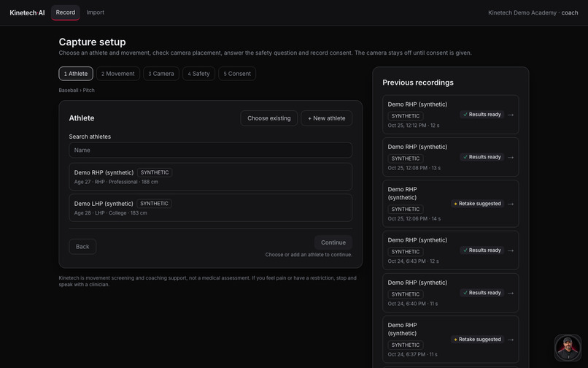588x368 pixels.
Task: Click Results ready badge on Oct 24, 6:40 PM
Action: click(482, 293)
